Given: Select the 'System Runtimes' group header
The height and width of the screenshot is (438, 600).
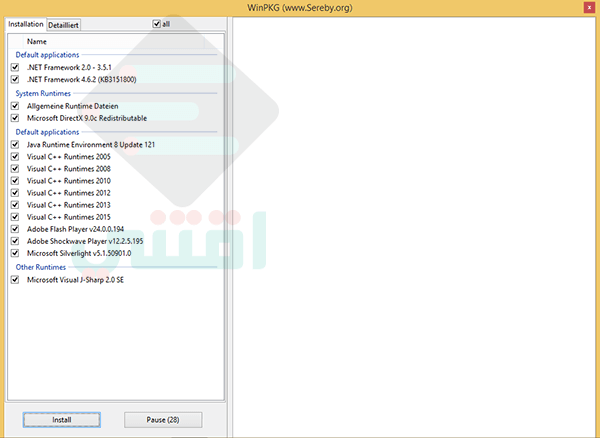Looking at the screenshot, I should (x=43, y=93).
